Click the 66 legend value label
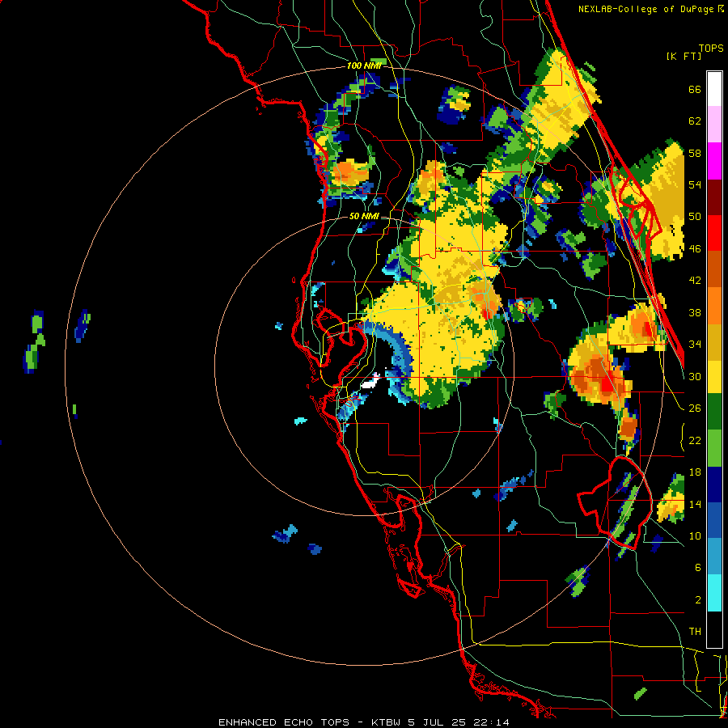Screen dimensions: 728x728 (694, 89)
